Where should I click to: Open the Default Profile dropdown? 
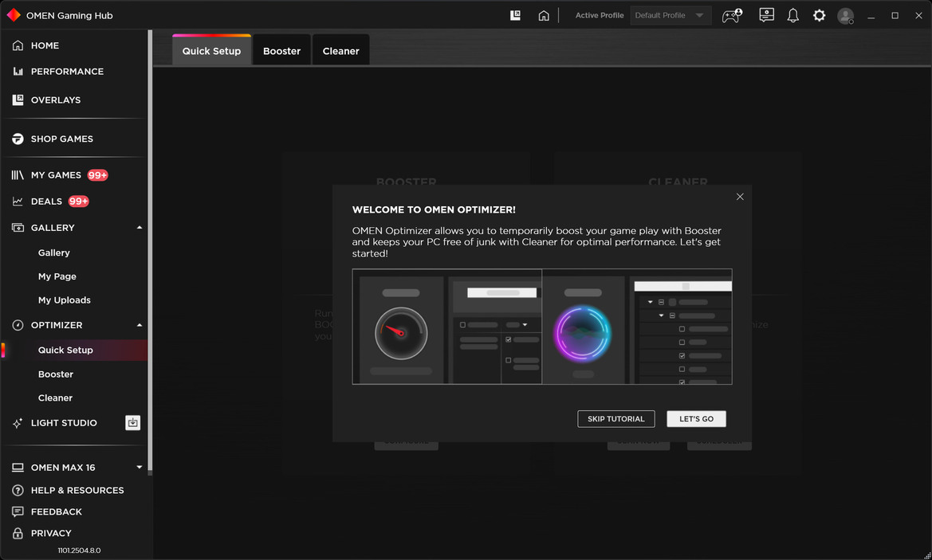pos(670,15)
